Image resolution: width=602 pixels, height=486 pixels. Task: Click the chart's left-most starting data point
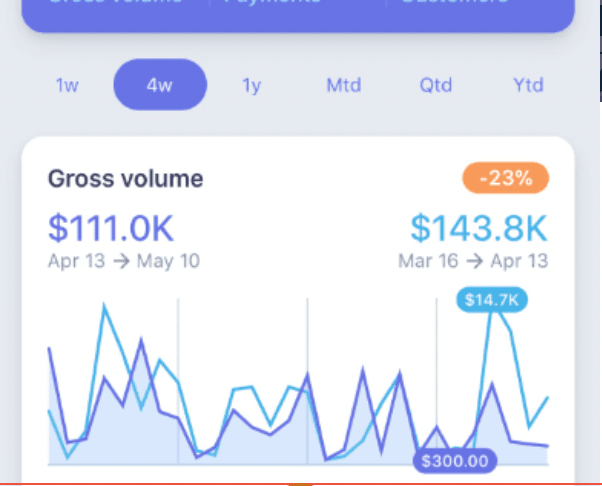tap(49, 348)
